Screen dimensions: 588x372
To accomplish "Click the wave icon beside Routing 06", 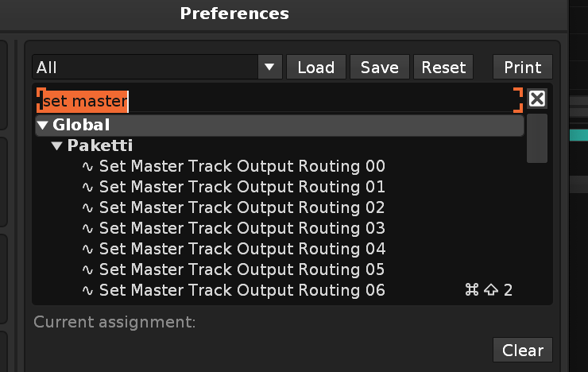I will click(x=89, y=290).
